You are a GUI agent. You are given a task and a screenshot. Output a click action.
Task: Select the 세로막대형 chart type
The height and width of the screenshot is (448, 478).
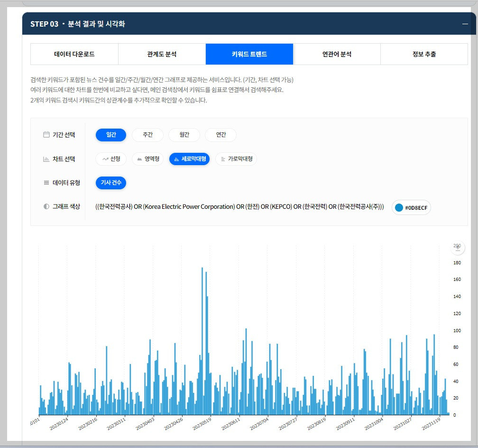189,159
